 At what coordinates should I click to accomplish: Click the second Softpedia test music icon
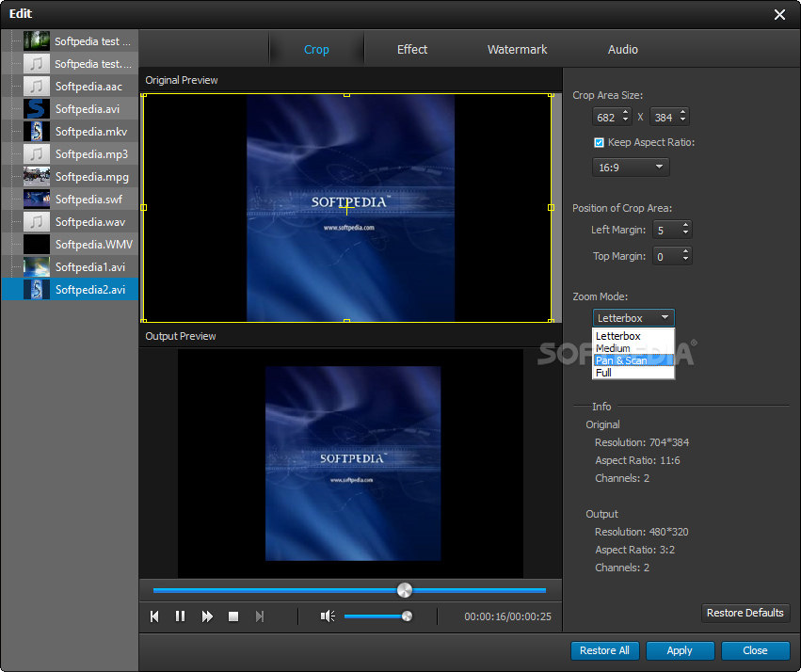coord(37,64)
